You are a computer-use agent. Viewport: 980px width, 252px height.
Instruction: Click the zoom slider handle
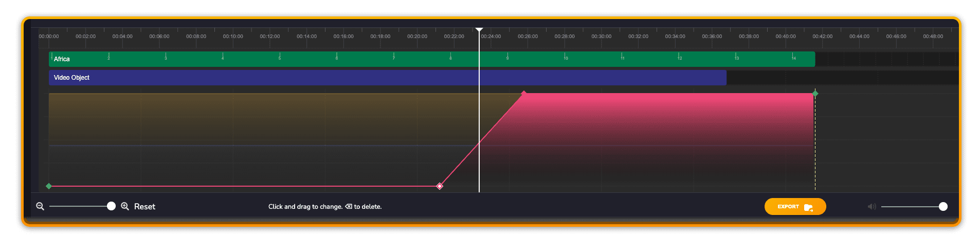(111, 206)
